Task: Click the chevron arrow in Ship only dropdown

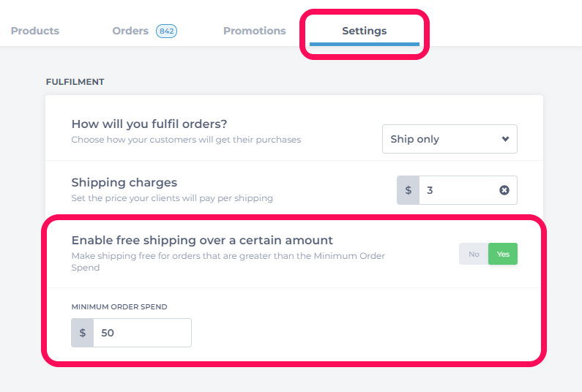Action: click(x=505, y=139)
